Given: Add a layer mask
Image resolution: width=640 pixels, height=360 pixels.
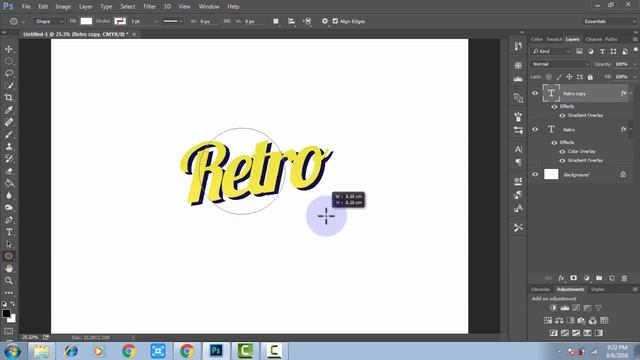Looking at the screenshot, I should point(573,278).
